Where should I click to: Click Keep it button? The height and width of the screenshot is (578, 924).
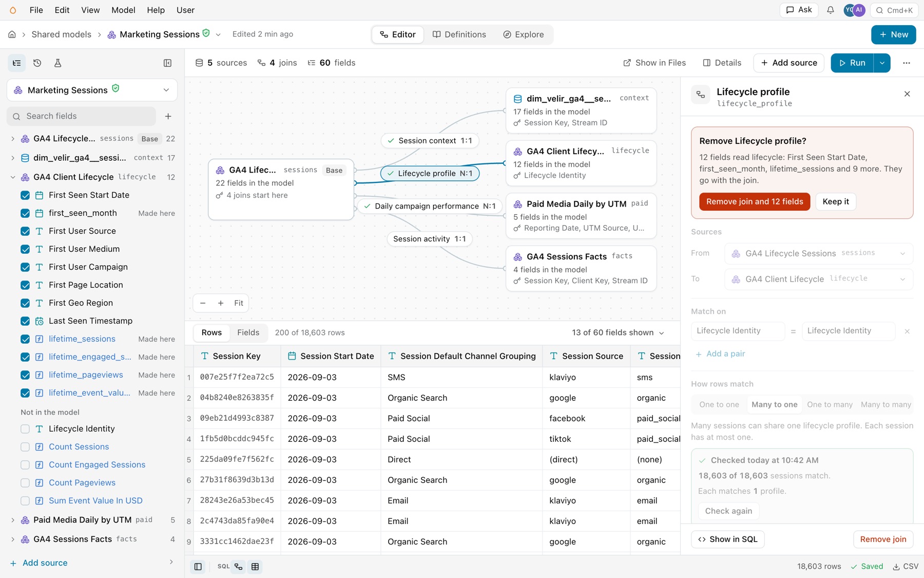pos(836,202)
